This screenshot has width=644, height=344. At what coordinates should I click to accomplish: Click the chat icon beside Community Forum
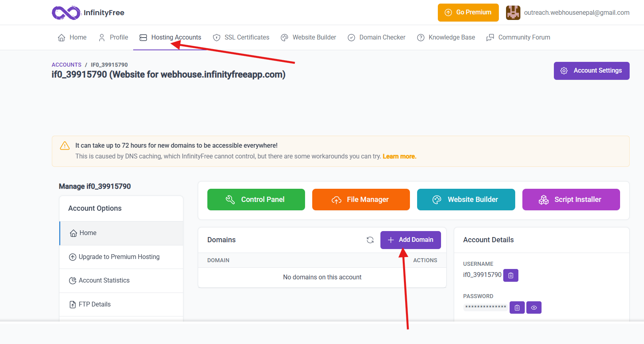coord(490,38)
